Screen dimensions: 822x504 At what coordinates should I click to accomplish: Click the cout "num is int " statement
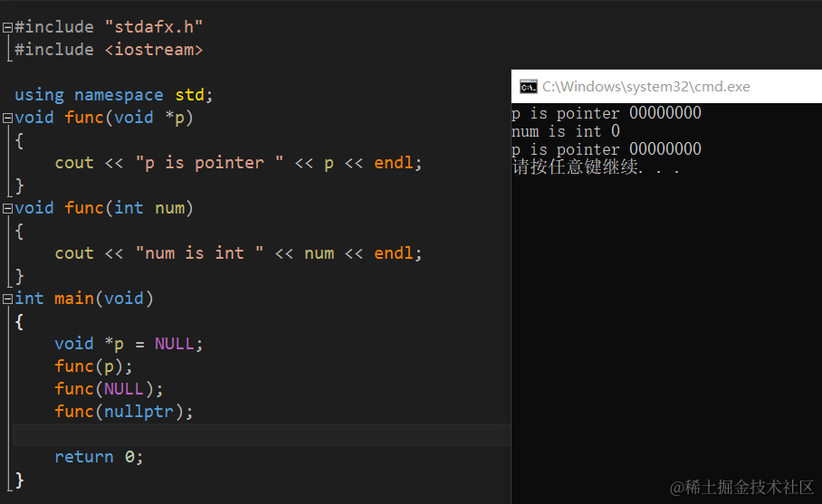pos(238,253)
